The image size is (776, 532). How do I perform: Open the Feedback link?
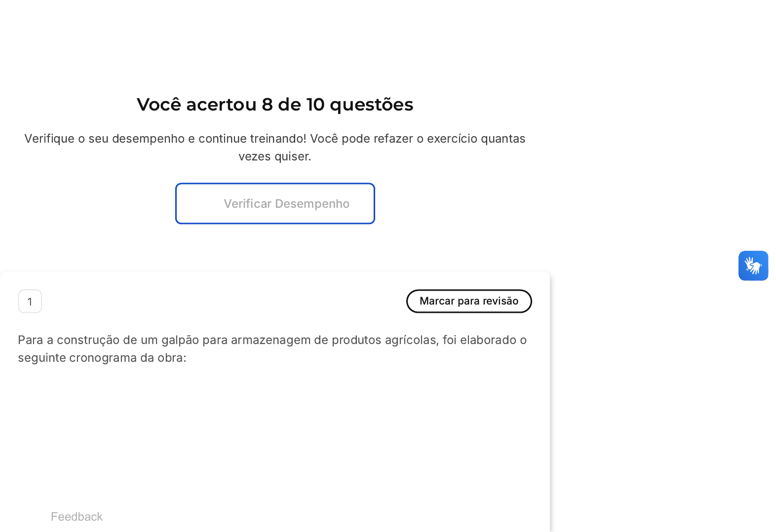(77, 517)
